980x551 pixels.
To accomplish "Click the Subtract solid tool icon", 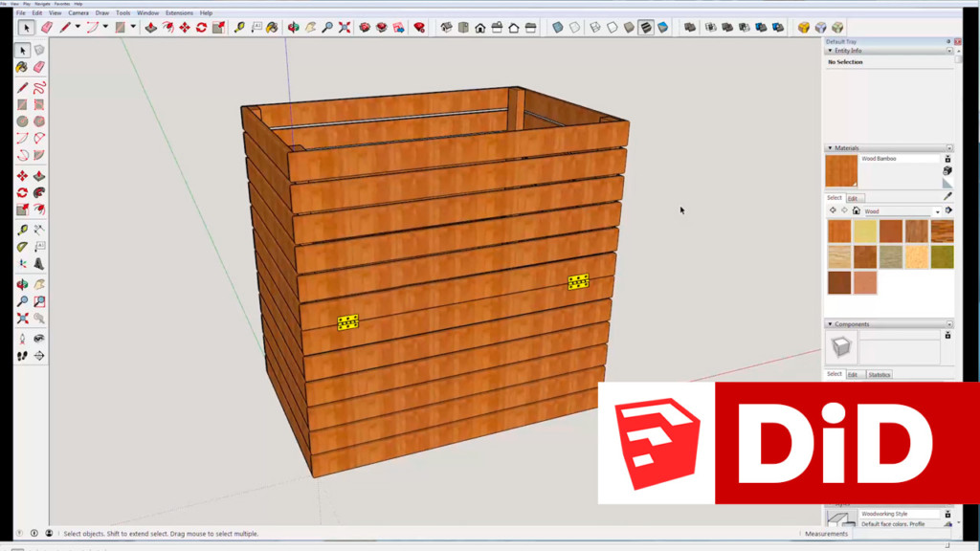I will click(745, 28).
